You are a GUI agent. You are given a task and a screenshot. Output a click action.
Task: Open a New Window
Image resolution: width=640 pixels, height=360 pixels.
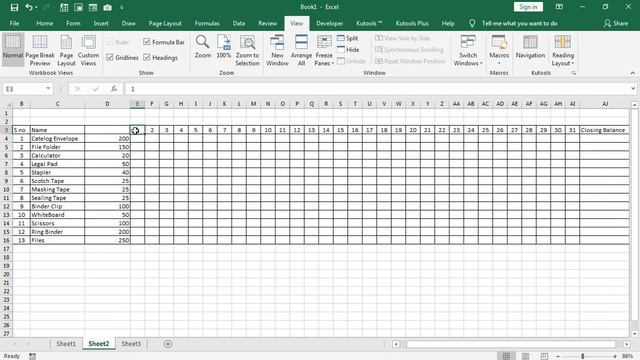[x=277, y=50]
